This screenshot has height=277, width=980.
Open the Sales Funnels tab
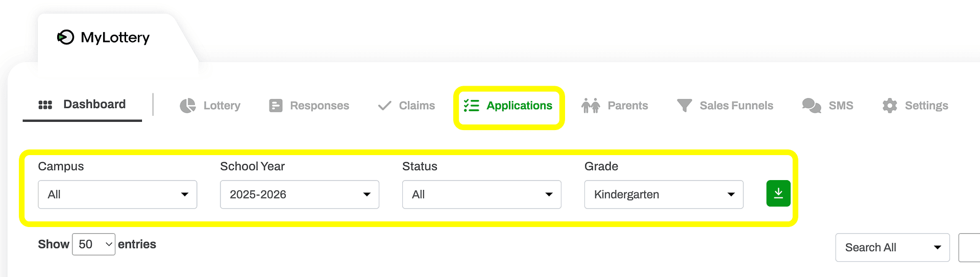click(725, 106)
